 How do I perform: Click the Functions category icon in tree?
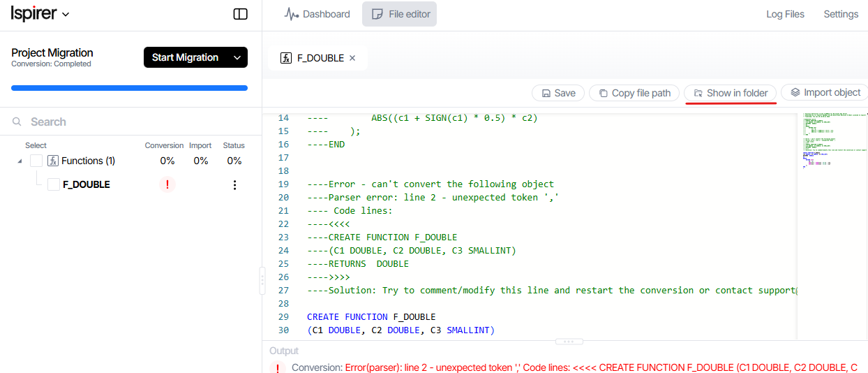[x=53, y=161]
